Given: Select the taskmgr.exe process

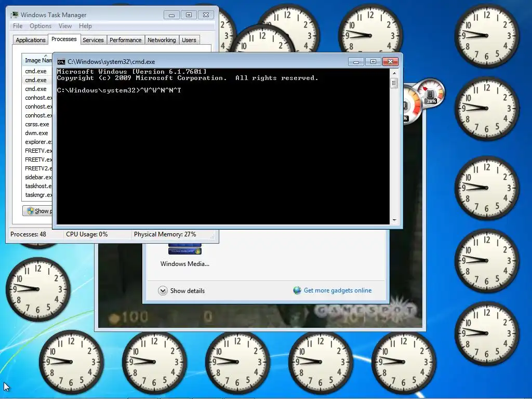Looking at the screenshot, I should click(38, 195).
